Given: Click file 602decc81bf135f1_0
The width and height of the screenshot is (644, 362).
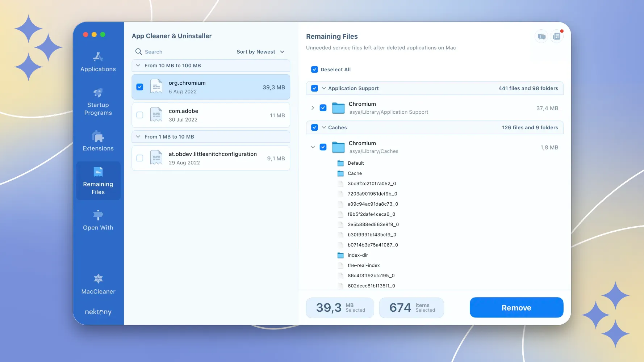Looking at the screenshot, I should (371, 286).
